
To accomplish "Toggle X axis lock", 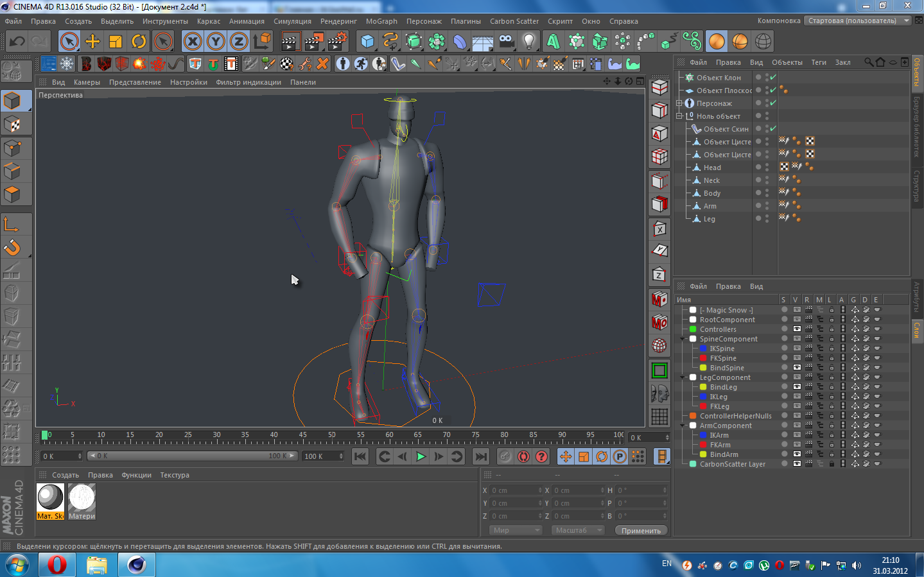I will coord(193,42).
